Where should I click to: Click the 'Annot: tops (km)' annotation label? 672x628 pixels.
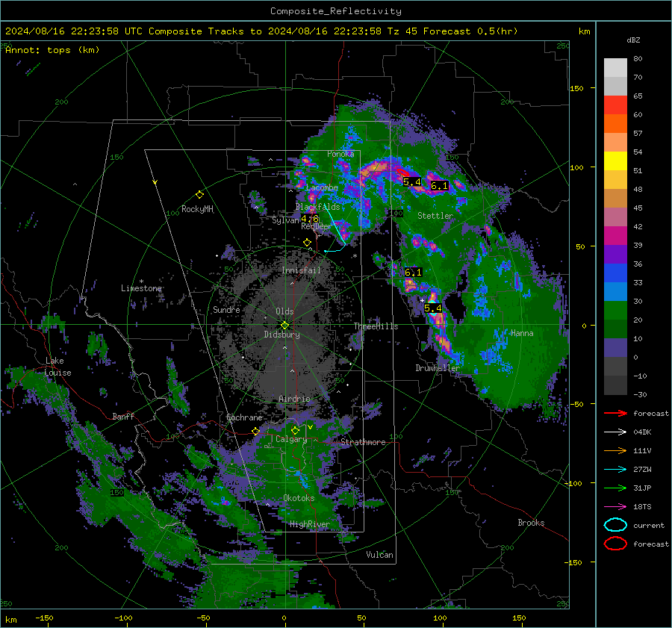pos(52,50)
